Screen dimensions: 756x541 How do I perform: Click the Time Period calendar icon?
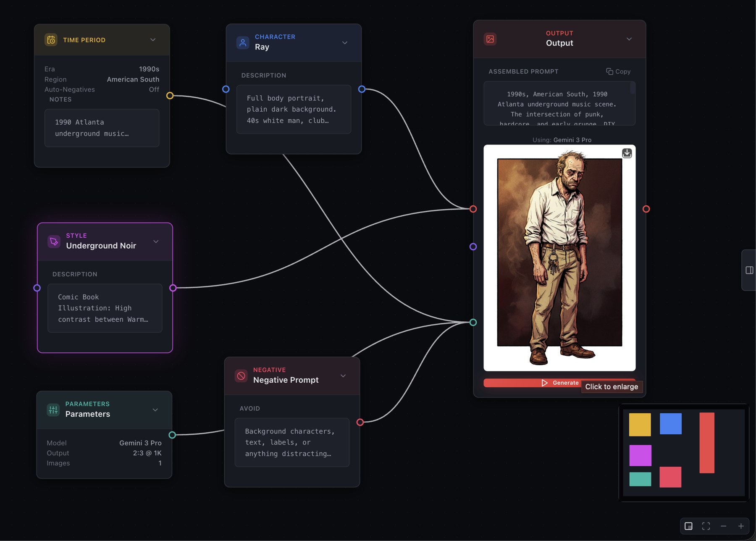(51, 40)
